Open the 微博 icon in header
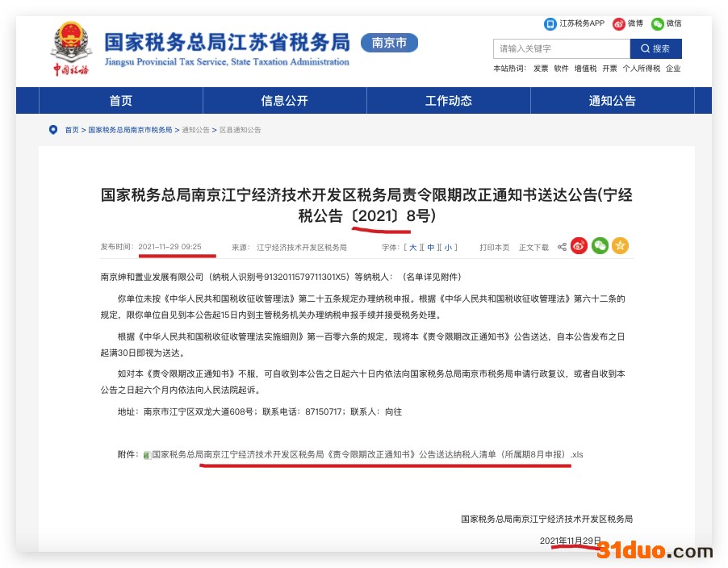Viewport: 728px width, 568px height. click(618, 23)
